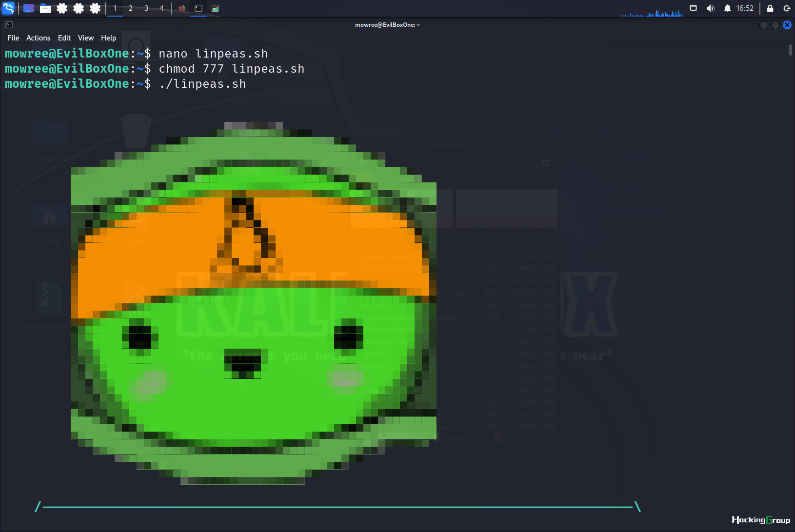This screenshot has height=532, width=795.
Task: Click the middle of the three gear launchers
Action: pos(79,8)
